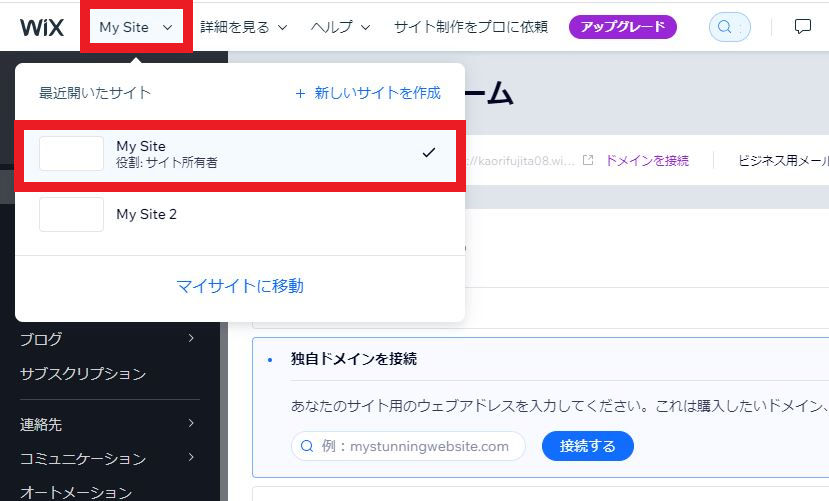
Task: Open オートメーション in sidebar
Action: pyautogui.click(x=76, y=492)
